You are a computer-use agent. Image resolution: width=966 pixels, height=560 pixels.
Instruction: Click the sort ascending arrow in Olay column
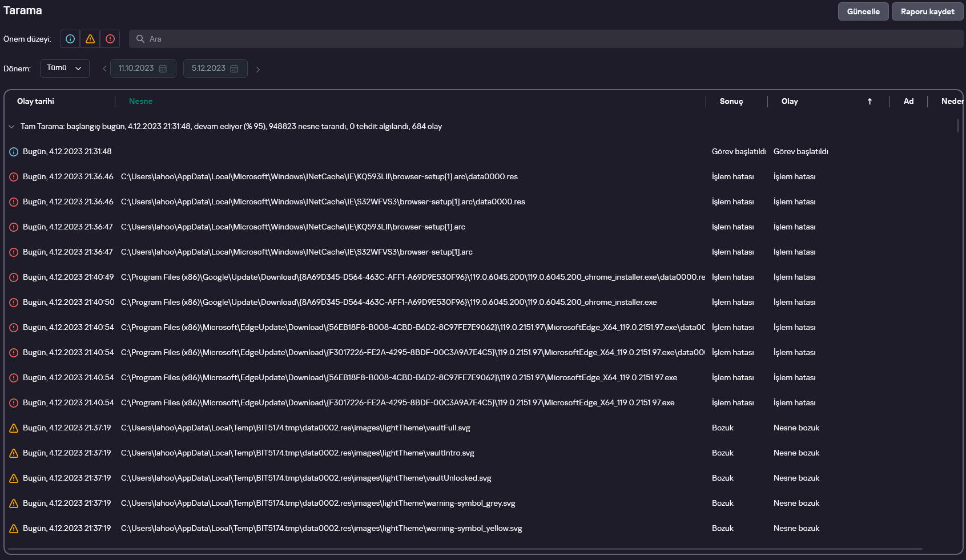(x=870, y=101)
